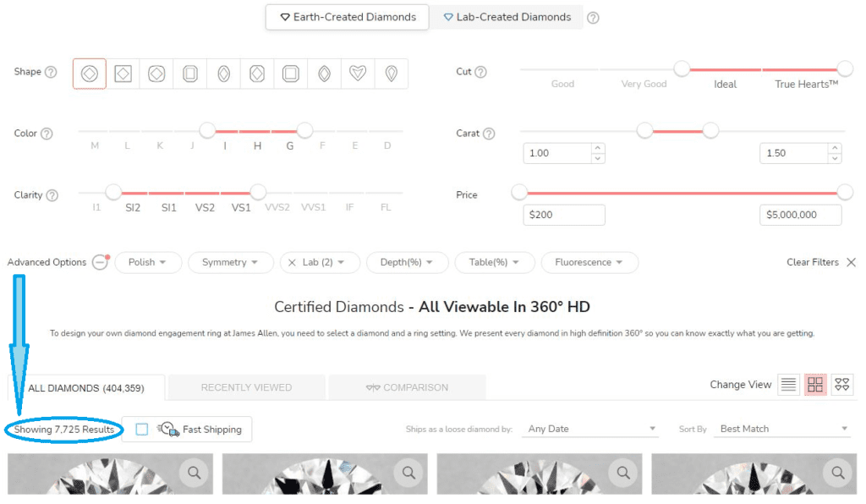Pick the pear diamond shape
The height and width of the screenshot is (504, 866).
click(391, 74)
